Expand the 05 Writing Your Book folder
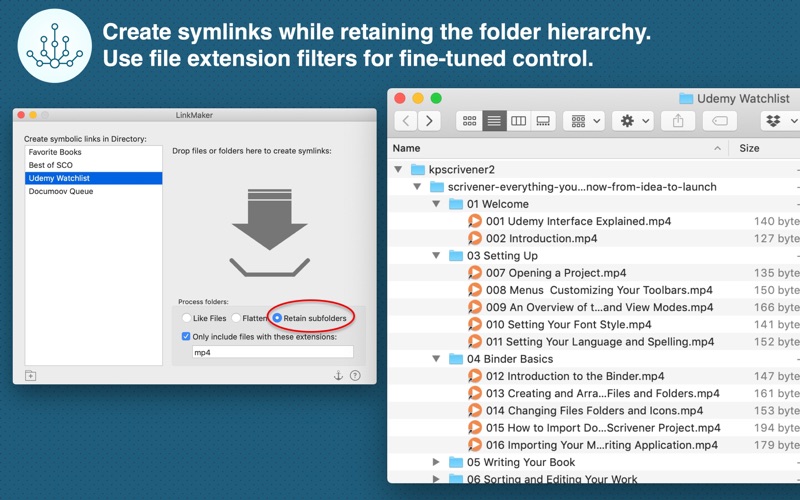 (x=436, y=462)
